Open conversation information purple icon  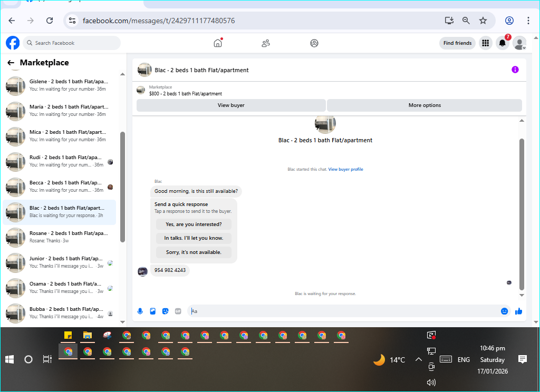pos(515,70)
